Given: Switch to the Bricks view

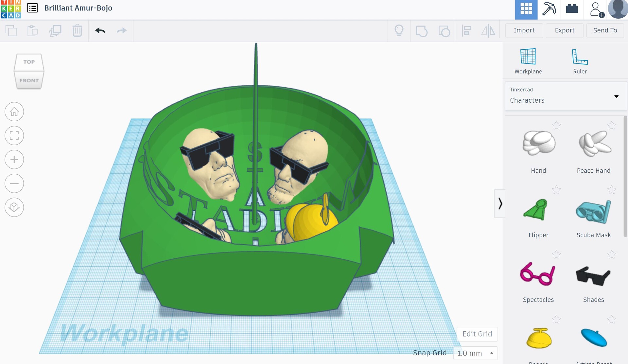Looking at the screenshot, I should click(x=572, y=9).
